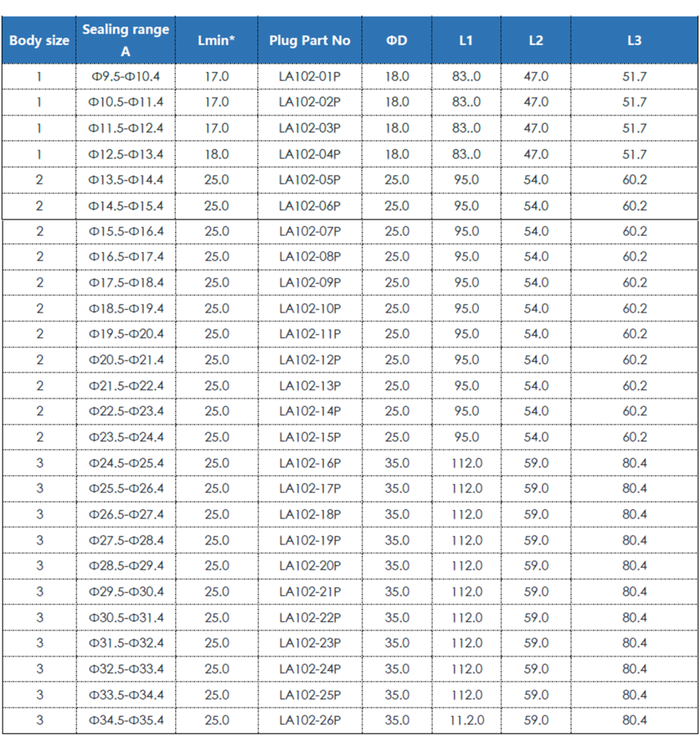Select part number LA102-20P
700x738 pixels.
click(x=310, y=565)
